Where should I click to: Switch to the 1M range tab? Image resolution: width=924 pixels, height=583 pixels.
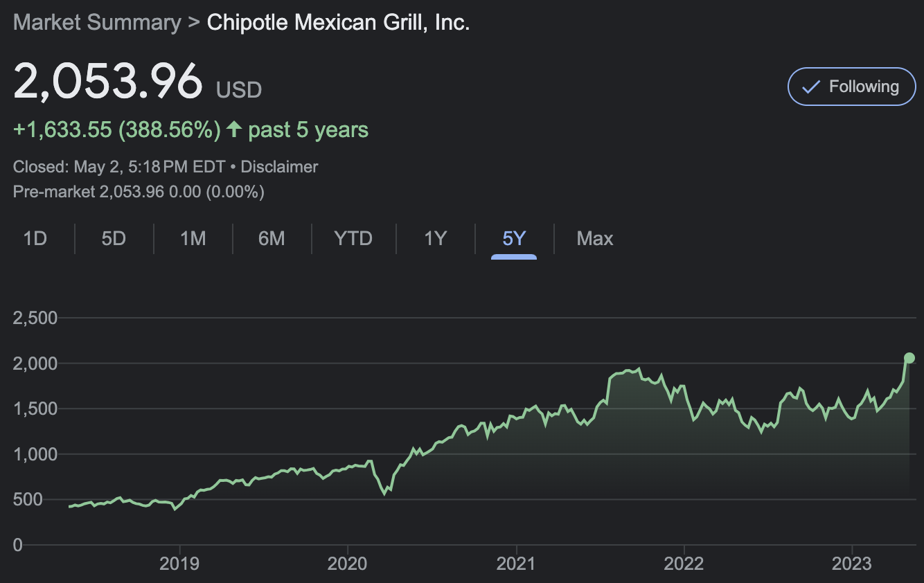point(193,239)
